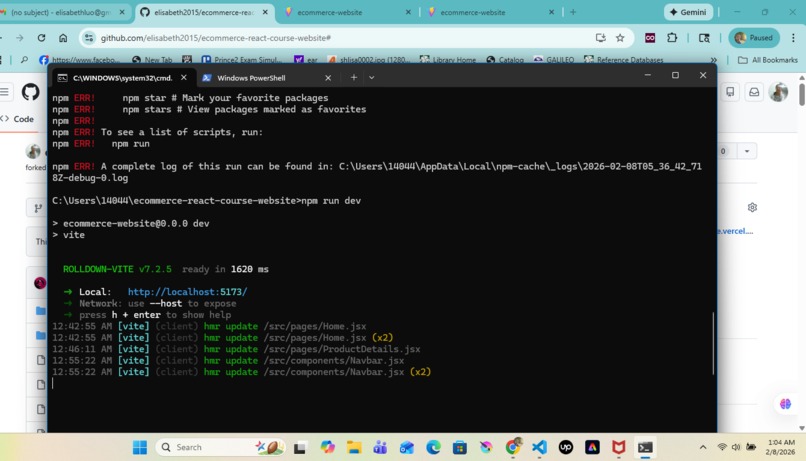Open the New Tab bookmark
Viewport: 806px width, 461px height.
click(x=152, y=60)
